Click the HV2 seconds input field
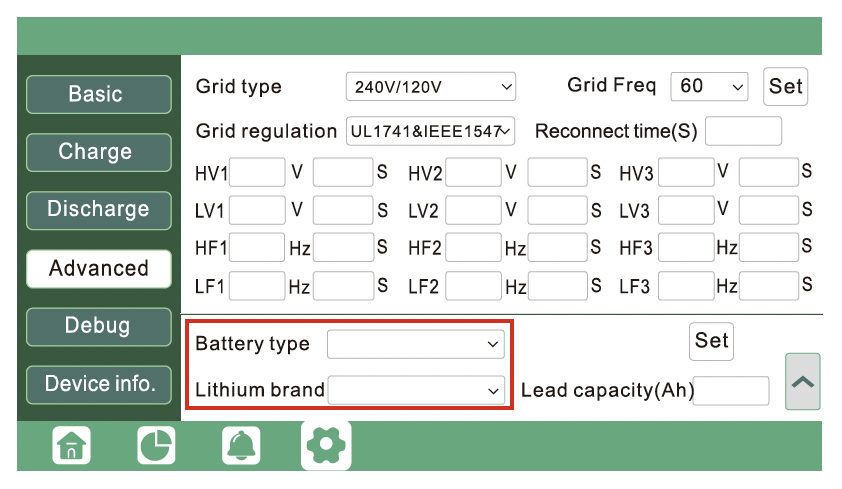The width and height of the screenshot is (842, 489). 557,172
